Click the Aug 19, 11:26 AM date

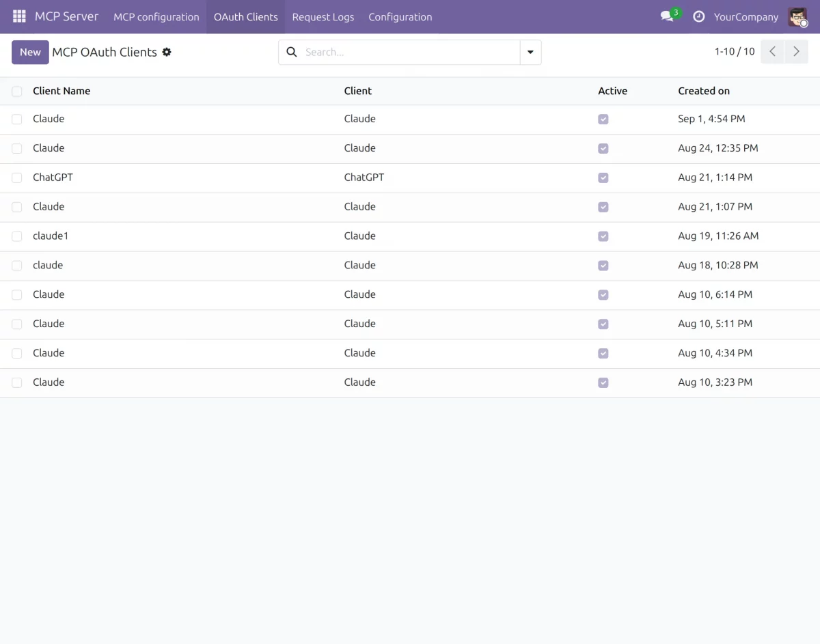[x=718, y=236]
